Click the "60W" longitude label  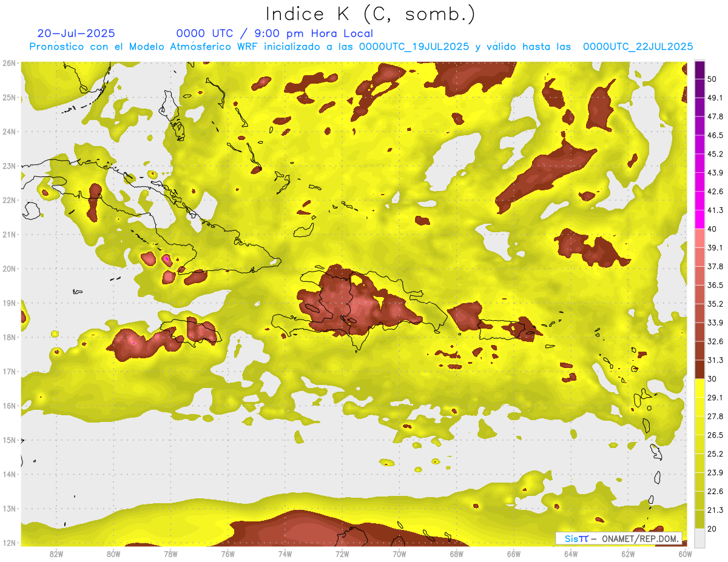(685, 554)
